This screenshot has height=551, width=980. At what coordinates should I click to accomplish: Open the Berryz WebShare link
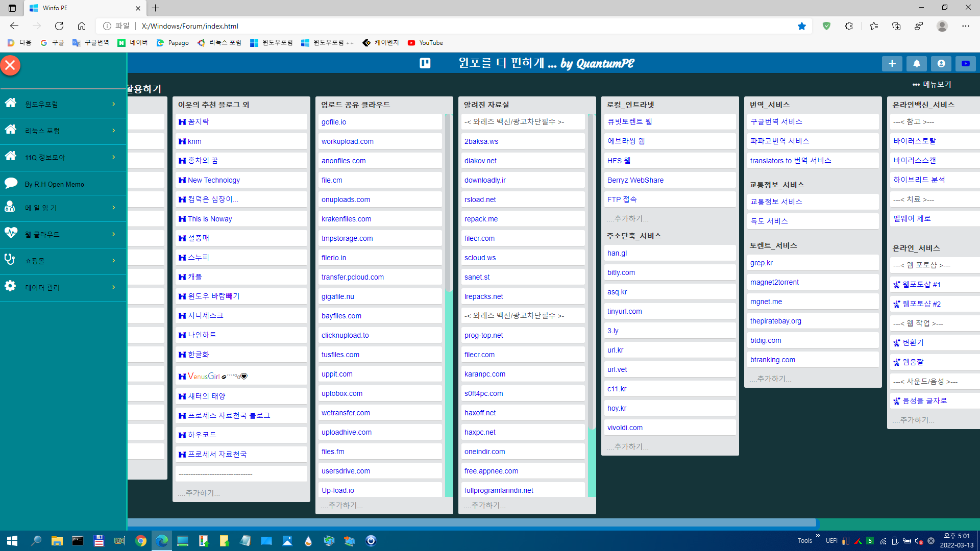[635, 180]
